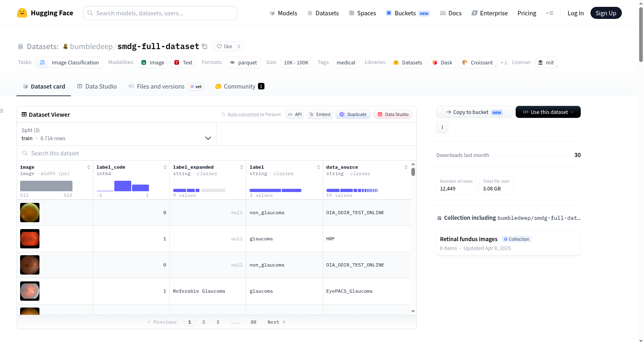Open the Datasets nav item
644x345 pixels.
[323, 13]
